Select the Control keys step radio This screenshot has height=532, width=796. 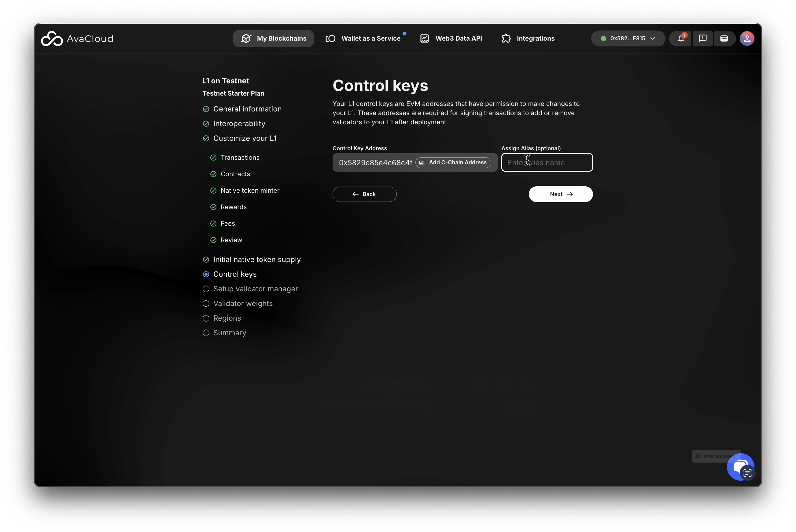click(x=206, y=274)
